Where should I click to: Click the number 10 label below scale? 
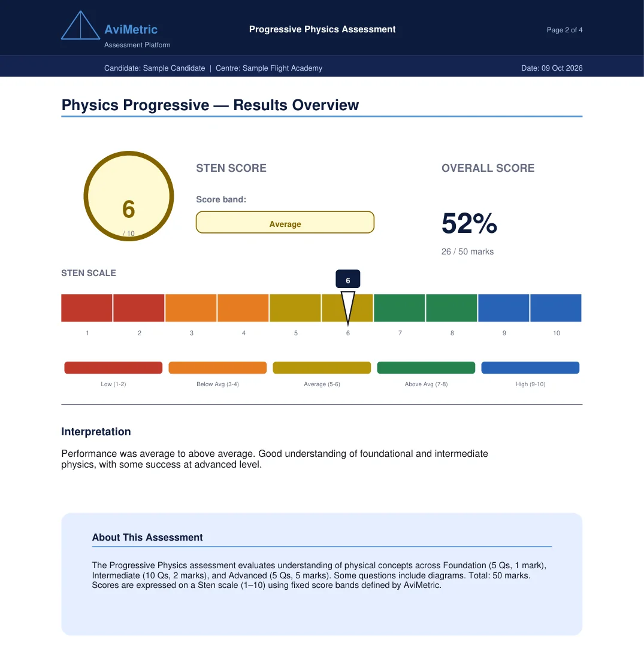[557, 333]
